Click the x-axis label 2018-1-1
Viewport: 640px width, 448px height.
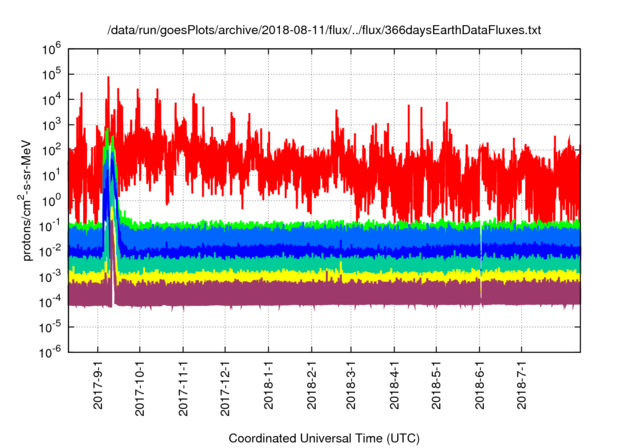pos(268,385)
